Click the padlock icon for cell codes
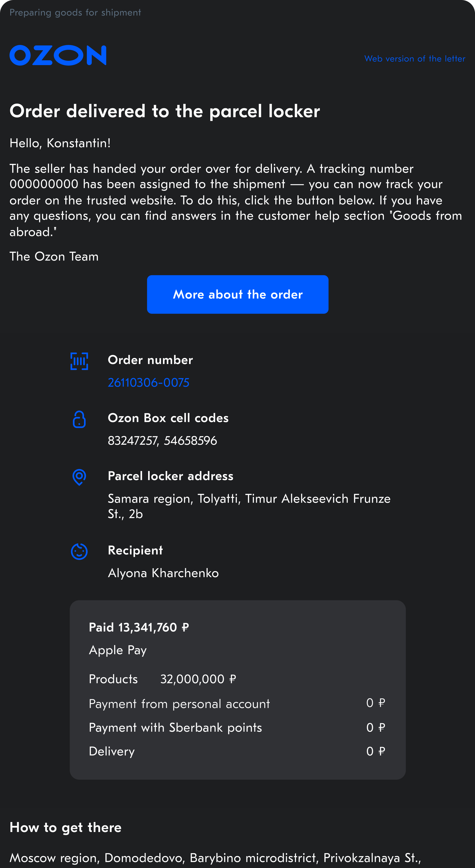Screen dimensions: 475x868 79,419
